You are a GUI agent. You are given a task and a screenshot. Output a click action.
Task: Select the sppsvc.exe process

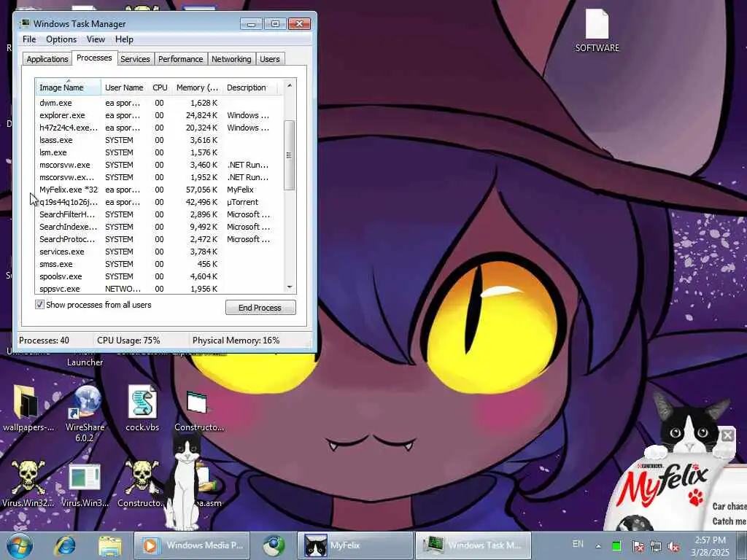click(159, 289)
